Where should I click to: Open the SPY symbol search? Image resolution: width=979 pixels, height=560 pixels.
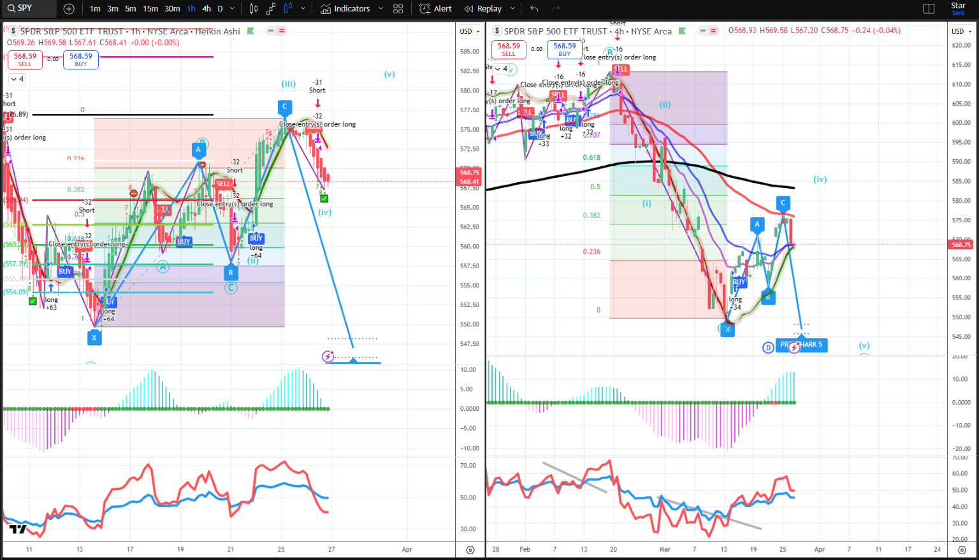tap(29, 8)
